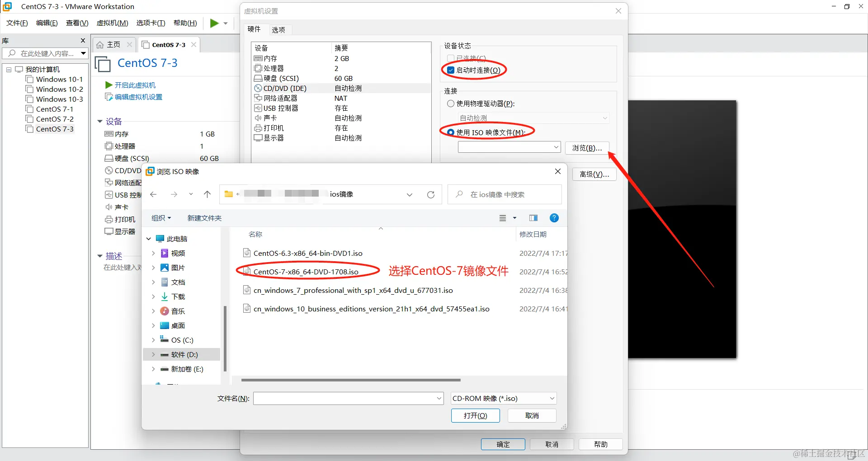Open the File menu

point(17,23)
